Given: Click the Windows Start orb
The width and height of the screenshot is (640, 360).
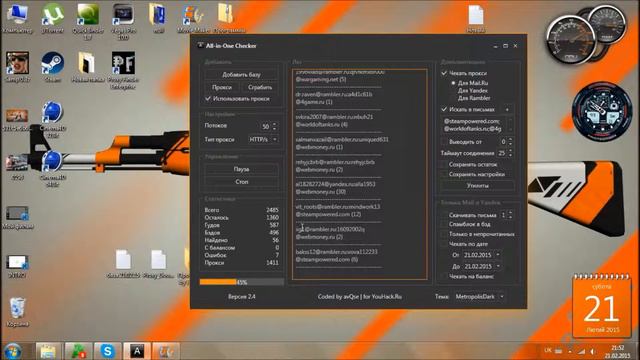Looking at the screenshot, I should (13, 351).
